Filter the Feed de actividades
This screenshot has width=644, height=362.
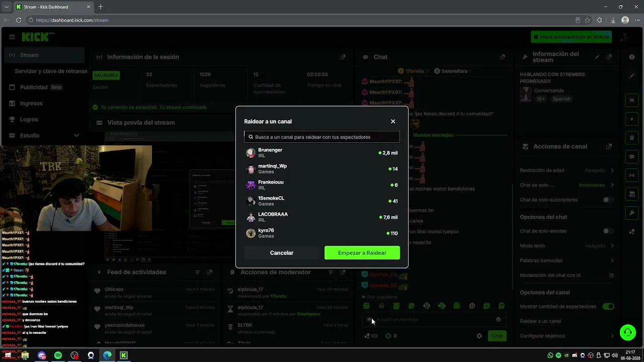click(197, 273)
